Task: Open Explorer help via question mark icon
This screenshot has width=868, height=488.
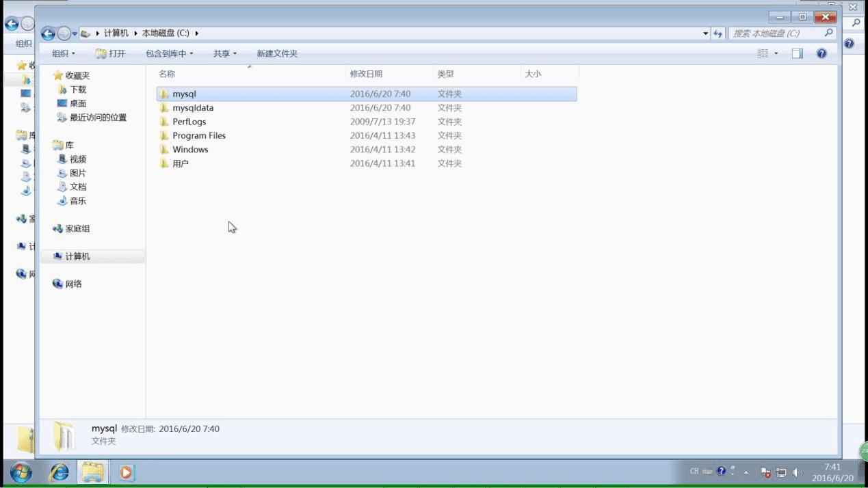Action: point(820,53)
